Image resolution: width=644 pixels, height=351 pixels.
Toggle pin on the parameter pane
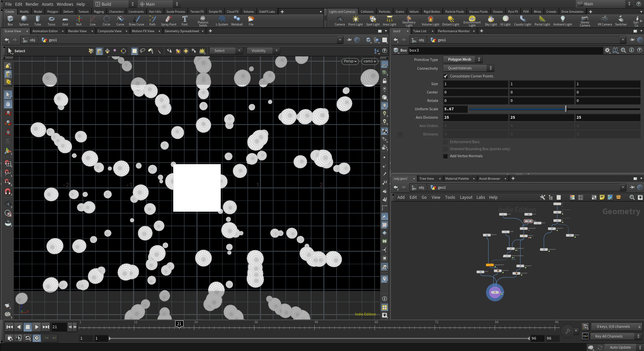click(632, 40)
